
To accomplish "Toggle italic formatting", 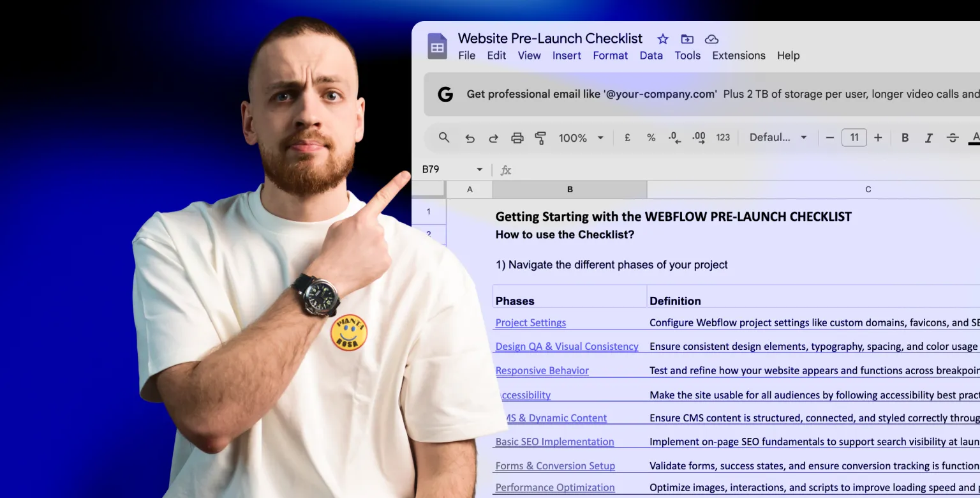I will coord(929,137).
